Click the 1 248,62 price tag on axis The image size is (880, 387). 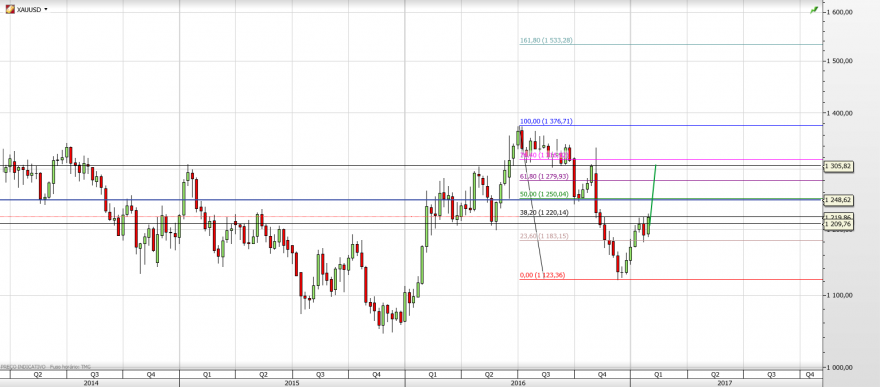(839, 200)
